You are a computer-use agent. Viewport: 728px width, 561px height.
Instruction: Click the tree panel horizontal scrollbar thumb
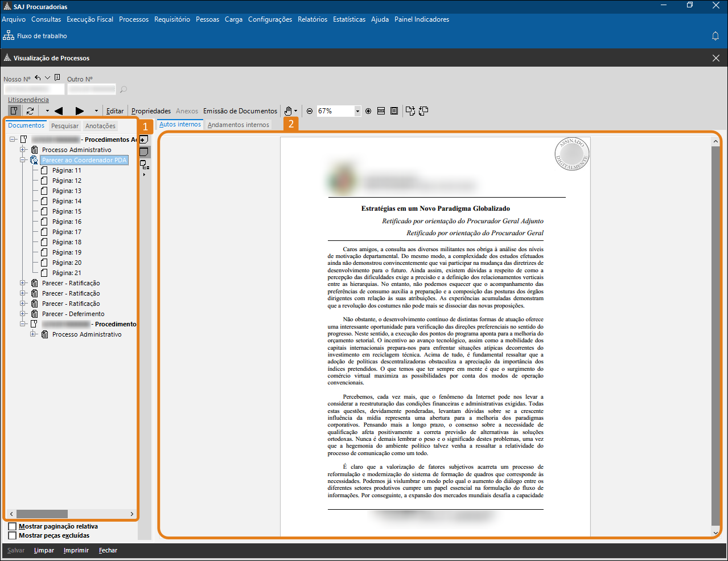click(42, 514)
